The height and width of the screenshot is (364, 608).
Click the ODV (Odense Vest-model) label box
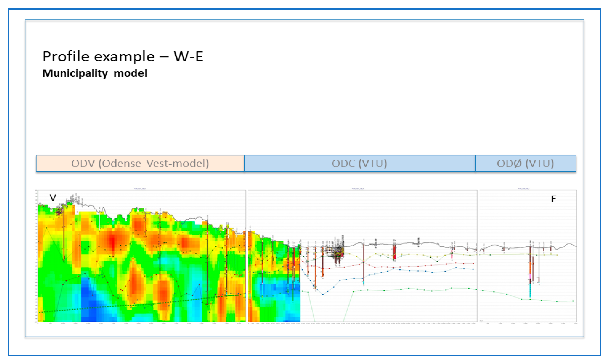pyautogui.click(x=140, y=163)
